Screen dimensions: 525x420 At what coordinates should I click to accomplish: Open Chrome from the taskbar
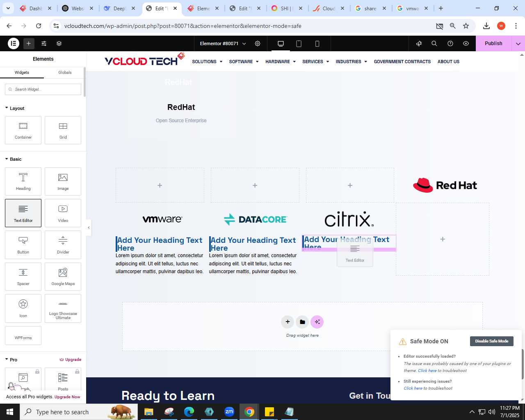pos(249,412)
